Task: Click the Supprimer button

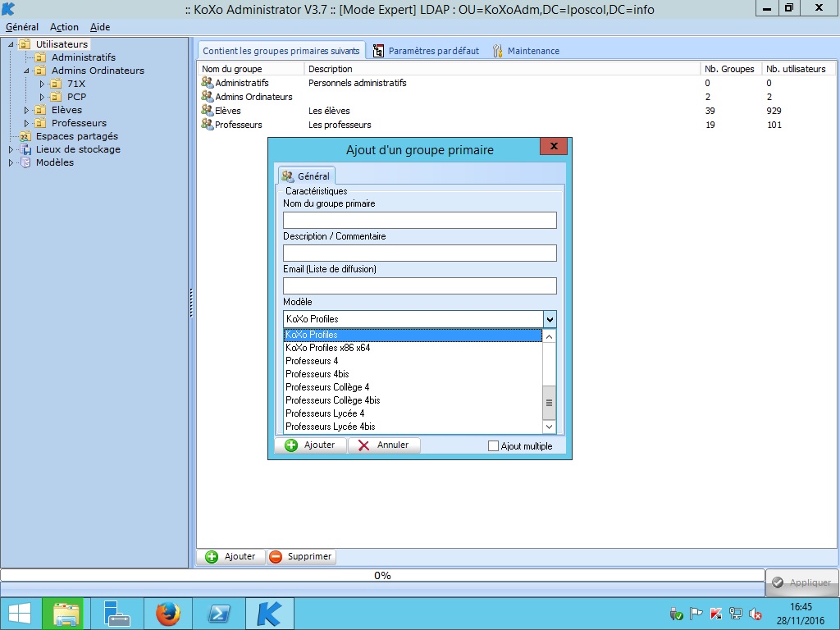Action: (x=302, y=557)
